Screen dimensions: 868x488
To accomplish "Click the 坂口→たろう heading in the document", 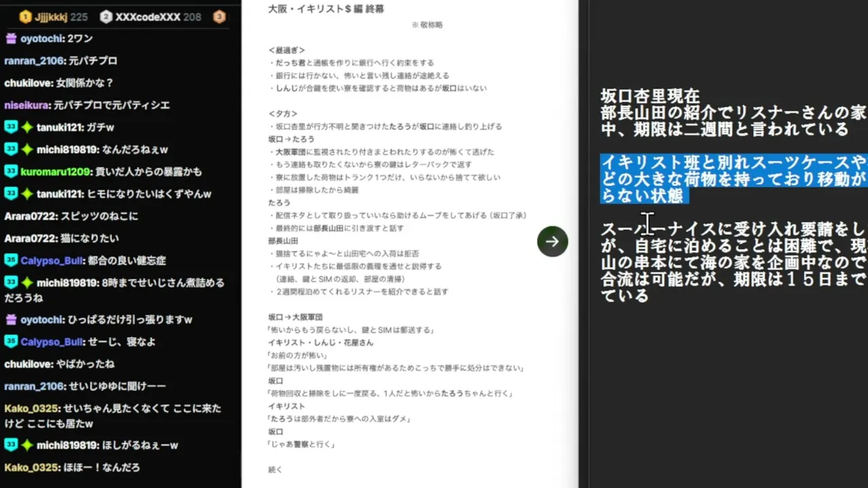I will [292, 139].
